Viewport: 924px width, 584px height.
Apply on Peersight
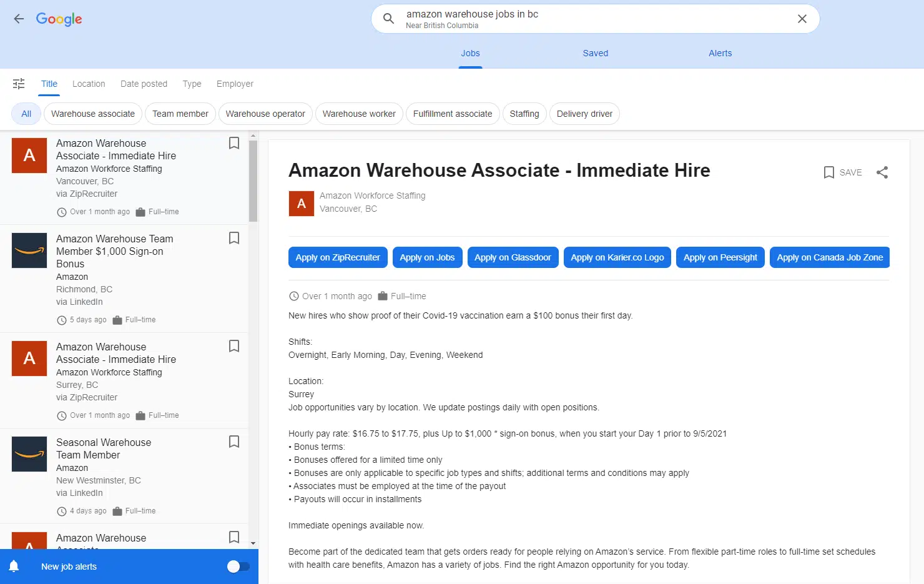[x=720, y=257]
